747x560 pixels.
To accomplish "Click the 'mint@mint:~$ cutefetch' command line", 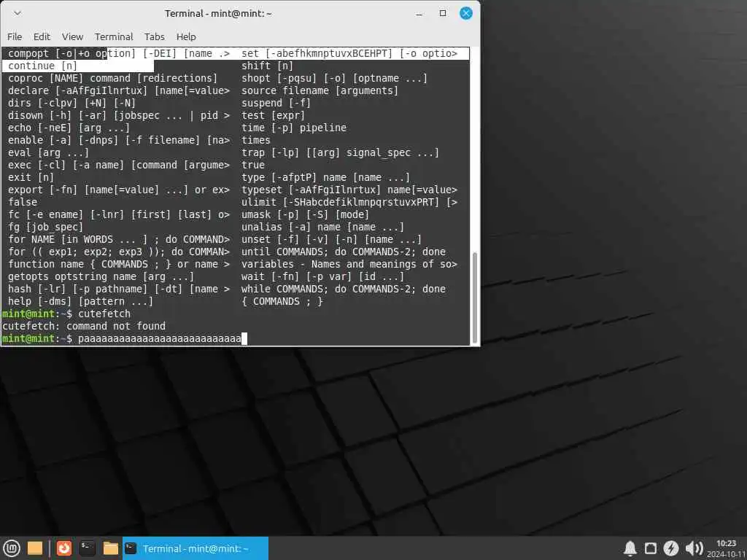I will click(x=66, y=314).
